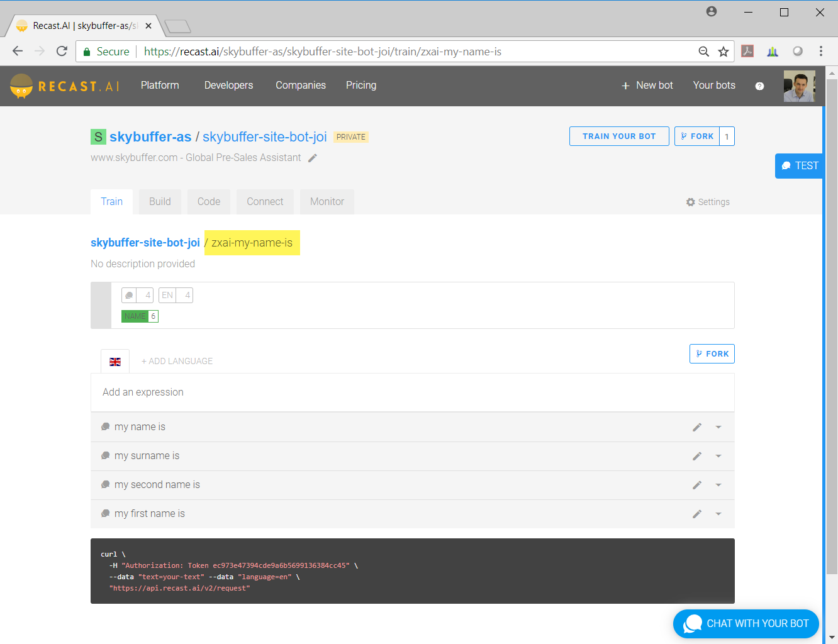This screenshot has width=838, height=644.
Task: Open skybuffer-site-bot-joi title link
Action: (265, 137)
